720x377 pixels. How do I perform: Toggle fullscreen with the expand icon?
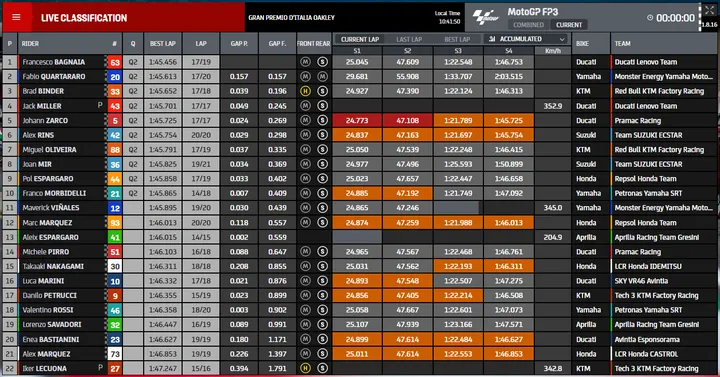pos(709,11)
